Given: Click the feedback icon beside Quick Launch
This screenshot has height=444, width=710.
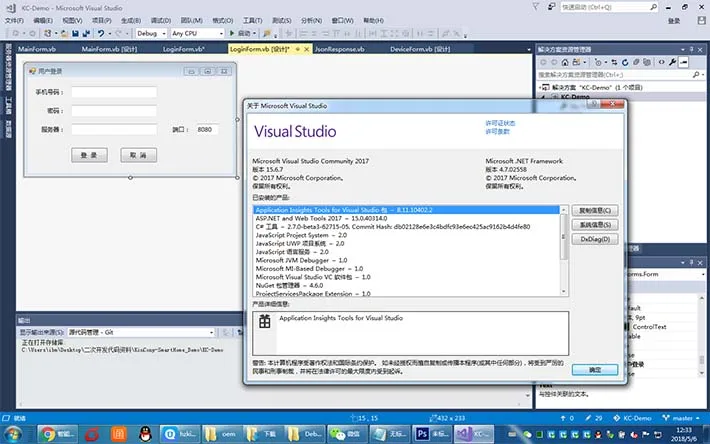Looking at the screenshot, I should point(551,7).
